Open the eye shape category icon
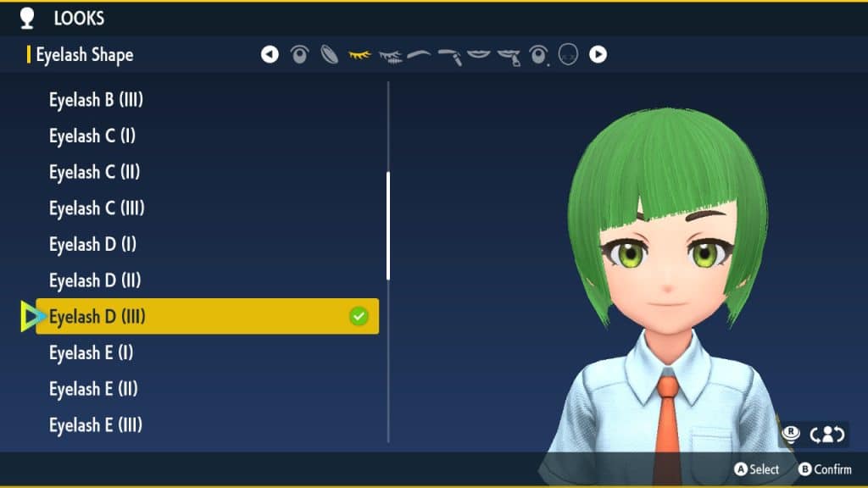Viewport: 868px width, 488px height. (x=299, y=55)
